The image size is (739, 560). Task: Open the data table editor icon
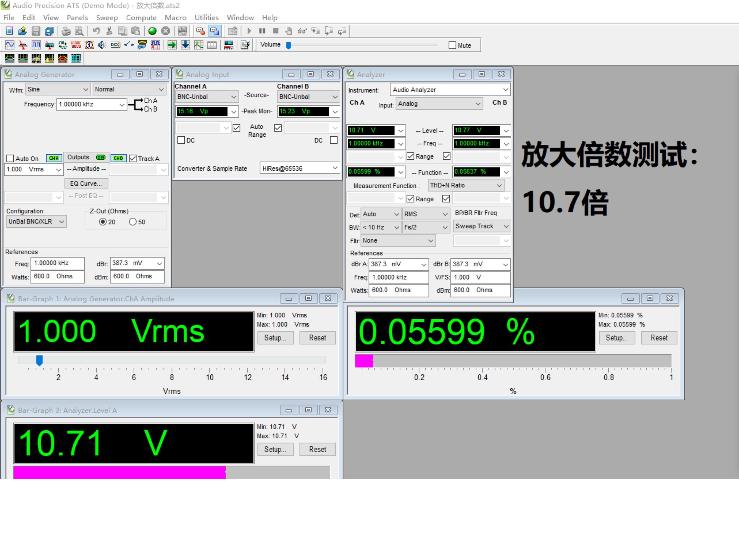tap(212, 45)
